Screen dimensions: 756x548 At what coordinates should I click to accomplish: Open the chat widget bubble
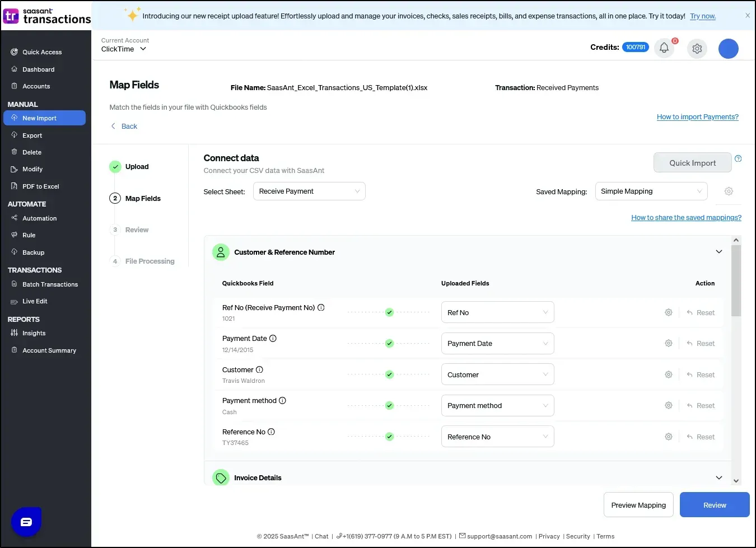coord(26,522)
